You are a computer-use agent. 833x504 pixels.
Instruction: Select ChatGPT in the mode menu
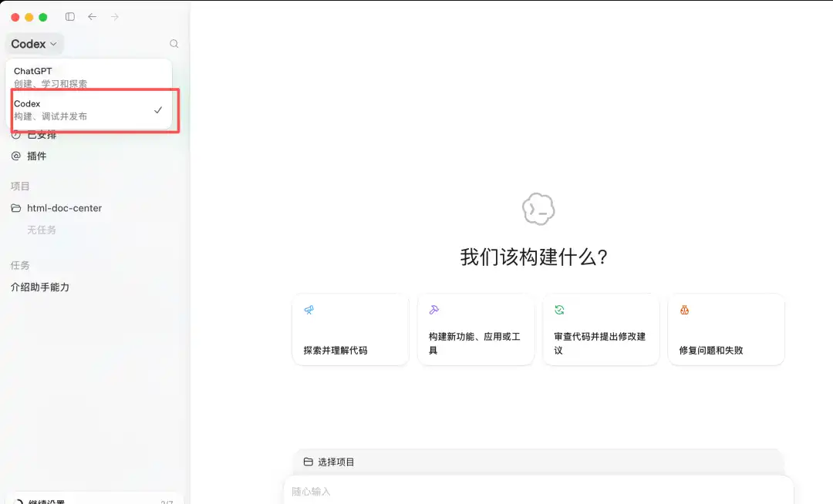coord(89,77)
